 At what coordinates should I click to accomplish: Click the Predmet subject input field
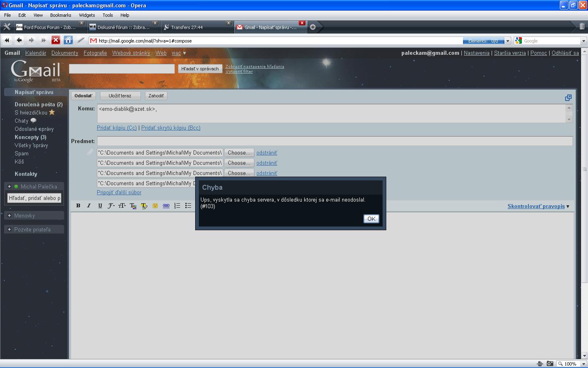pyautogui.click(x=334, y=141)
